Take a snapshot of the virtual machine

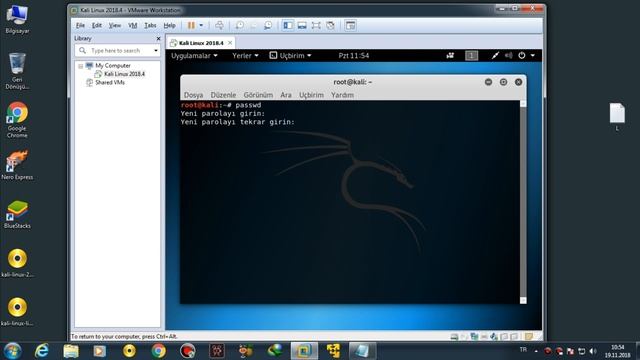tap(240, 25)
